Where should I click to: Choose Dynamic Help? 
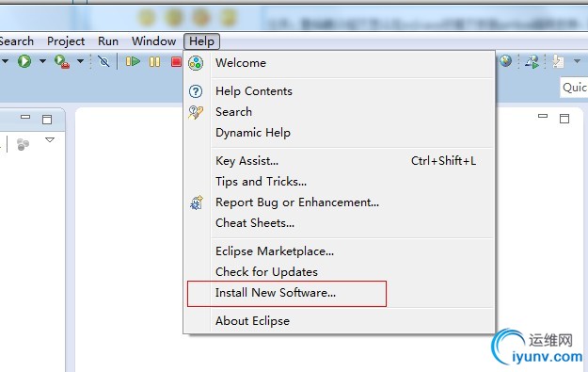[340, 133]
